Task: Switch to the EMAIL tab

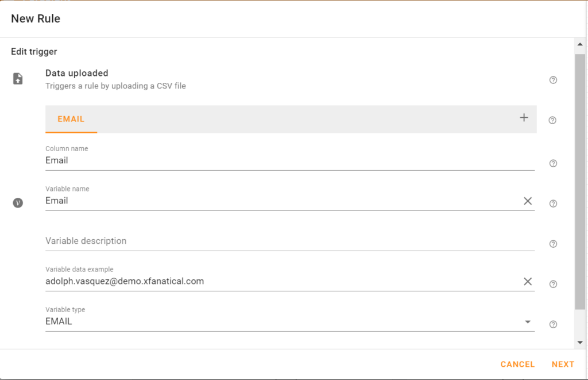Action: [71, 119]
